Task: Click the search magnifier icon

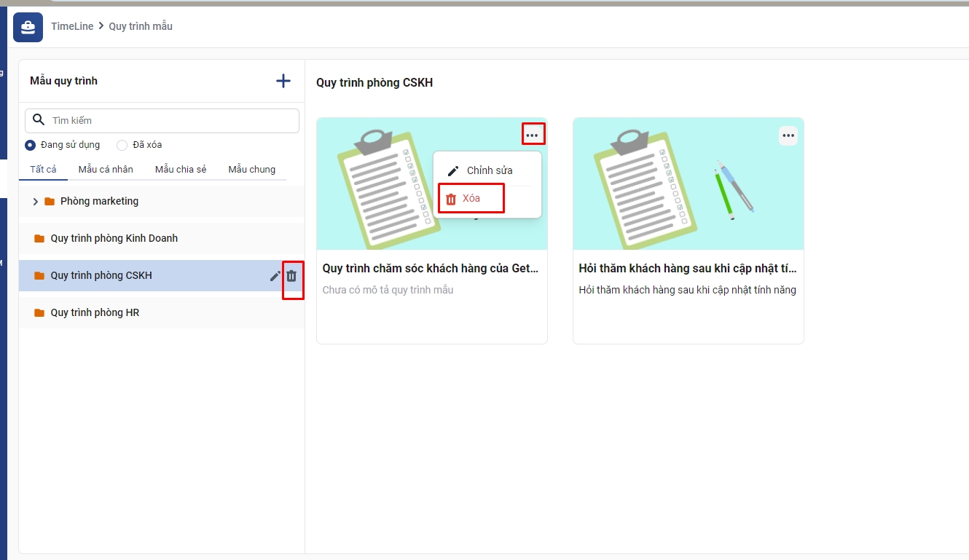Action: 39,120
